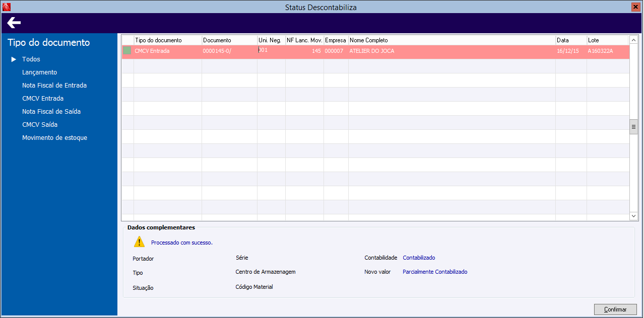Close the Status Descontabiliza window
Viewport: 644px width, 318px height.
click(635, 7)
